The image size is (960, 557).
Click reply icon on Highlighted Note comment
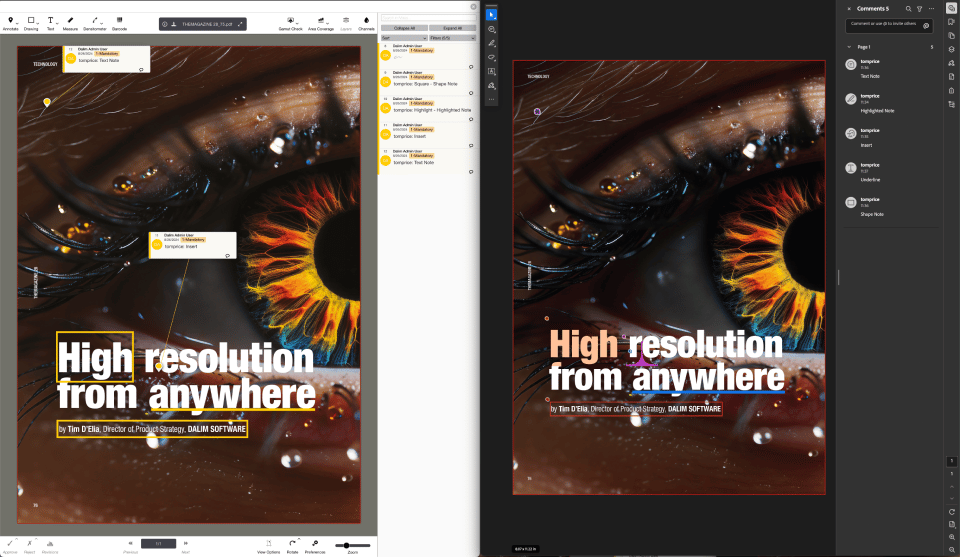pos(471,119)
